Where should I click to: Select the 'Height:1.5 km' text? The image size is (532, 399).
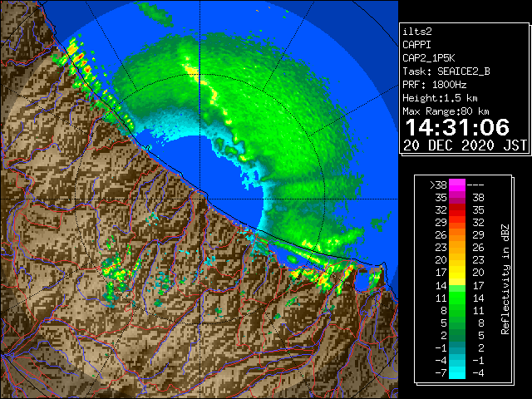tap(440, 98)
